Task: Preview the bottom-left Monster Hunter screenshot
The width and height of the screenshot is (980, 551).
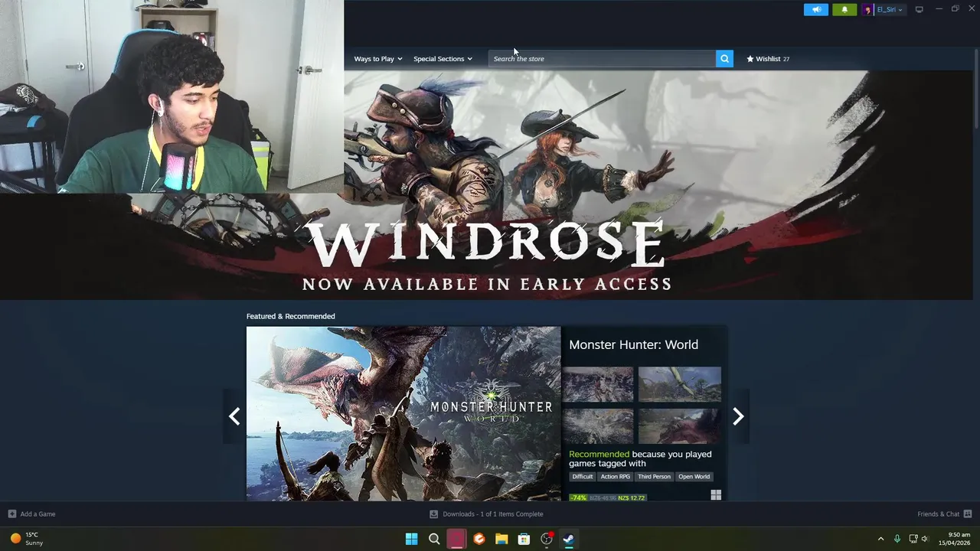Action: pos(598,425)
